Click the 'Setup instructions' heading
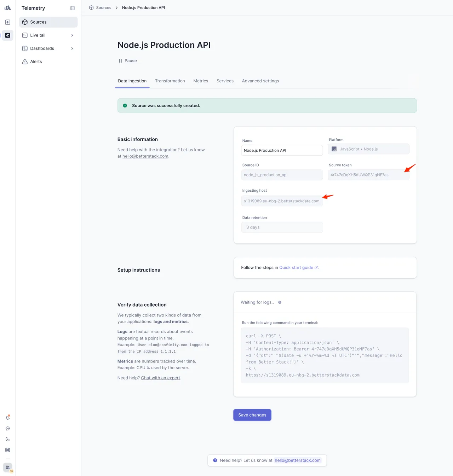 [x=139, y=270]
